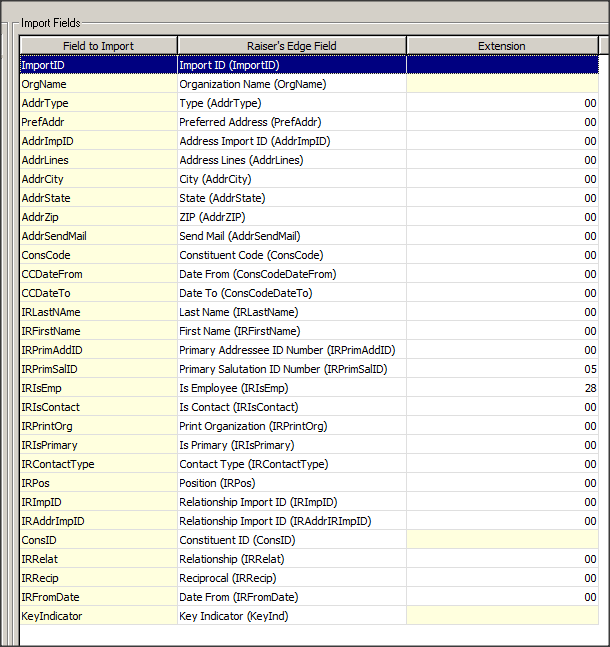This screenshot has width=610, height=647.
Task: Click 'Contact Type (IRContactType)' cell
Action: (292, 464)
